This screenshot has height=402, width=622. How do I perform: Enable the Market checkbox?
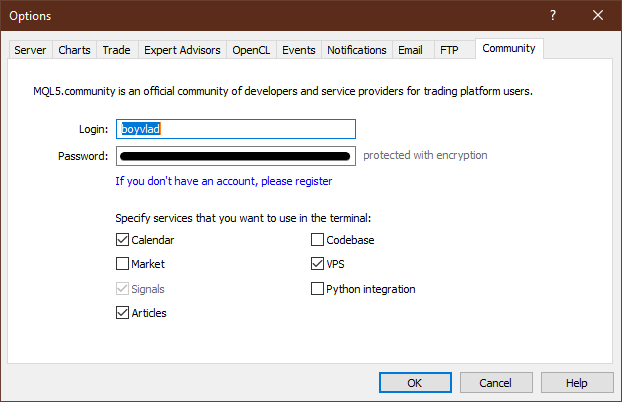[122, 264]
